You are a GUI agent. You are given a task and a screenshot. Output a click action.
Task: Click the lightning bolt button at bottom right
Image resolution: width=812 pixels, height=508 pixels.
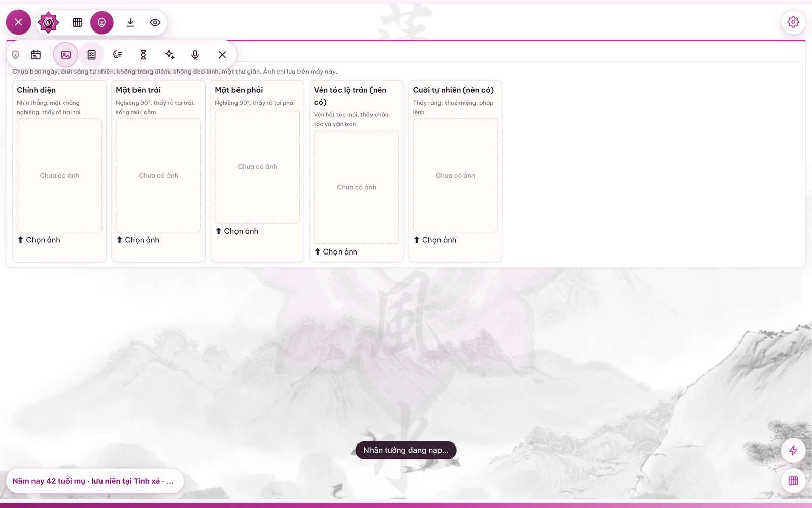coord(793,450)
